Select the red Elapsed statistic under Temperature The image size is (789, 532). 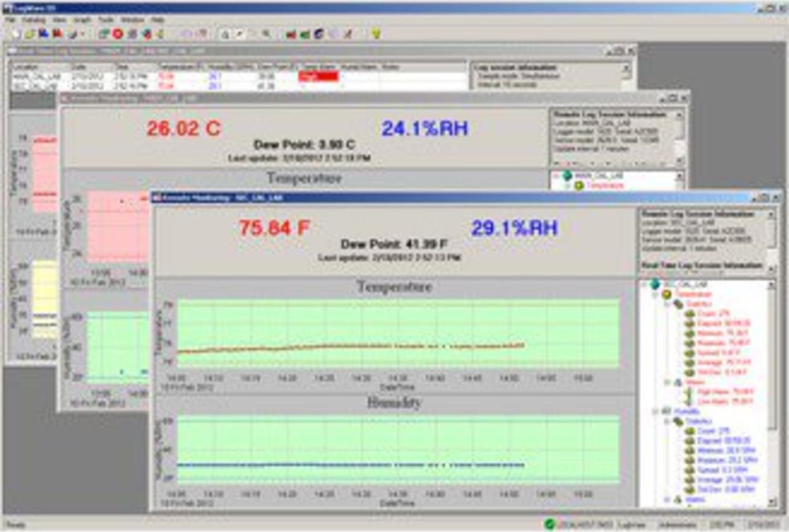724,323
